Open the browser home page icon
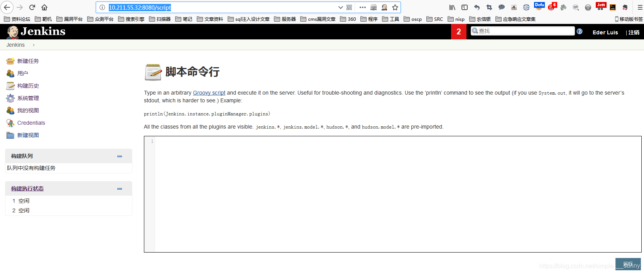This screenshot has height=273, width=644. point(44,7)
